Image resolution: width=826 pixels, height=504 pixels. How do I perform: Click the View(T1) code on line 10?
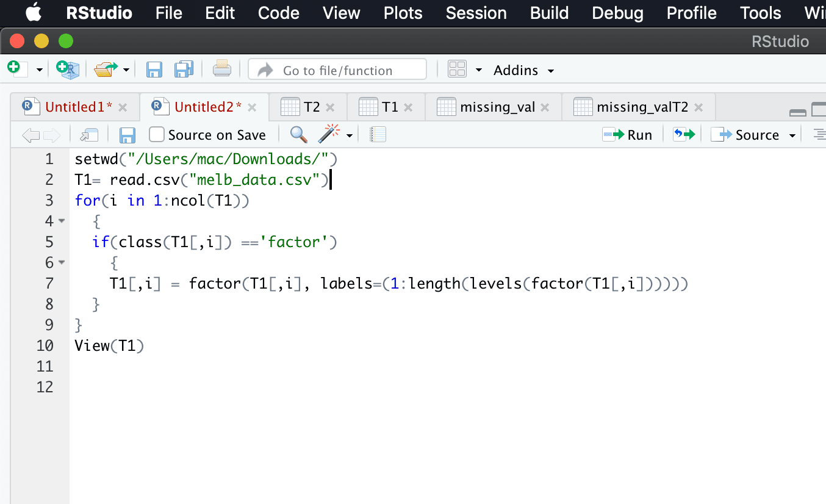coord(109,346)
